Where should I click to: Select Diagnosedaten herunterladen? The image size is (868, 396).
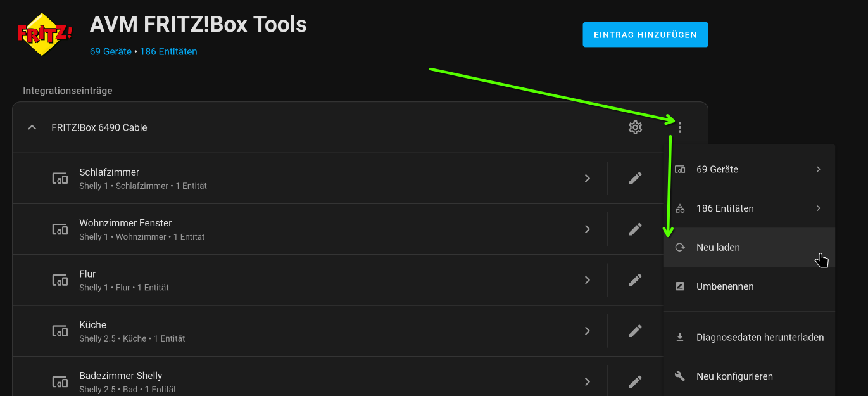[x=749, y=337]
